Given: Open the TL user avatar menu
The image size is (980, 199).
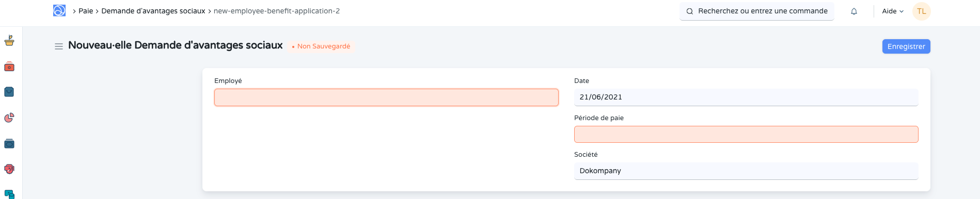Looking at the screenshot, I should (922, 11).
